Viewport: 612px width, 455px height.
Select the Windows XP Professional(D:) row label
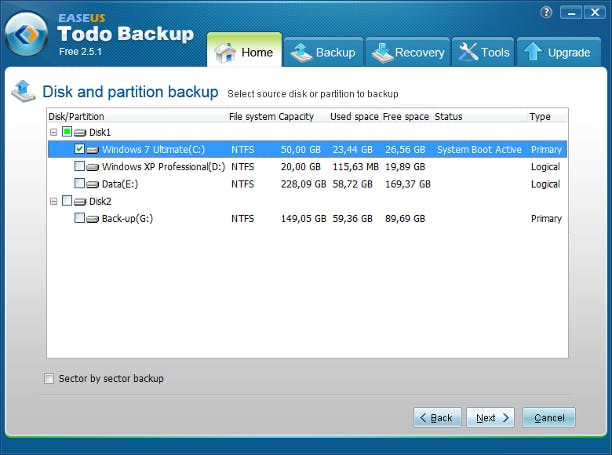pyautogui.click(x=164, y=167)
